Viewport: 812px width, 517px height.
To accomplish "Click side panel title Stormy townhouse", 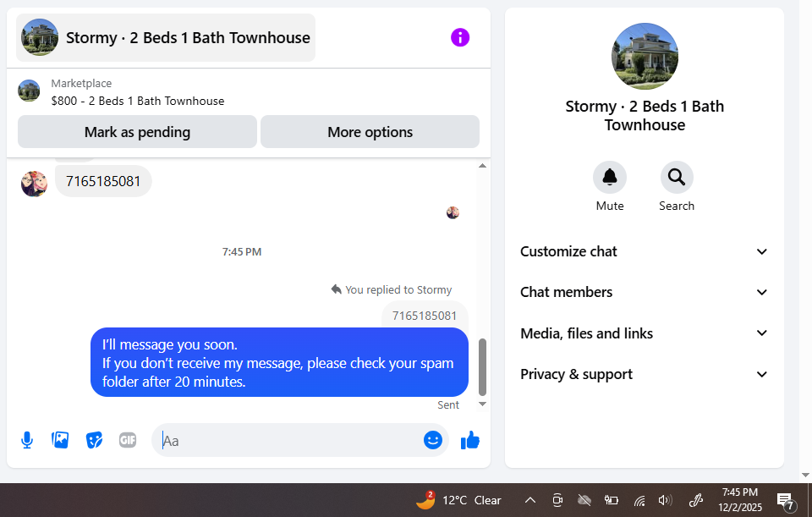I will click(x=645, y=116).
